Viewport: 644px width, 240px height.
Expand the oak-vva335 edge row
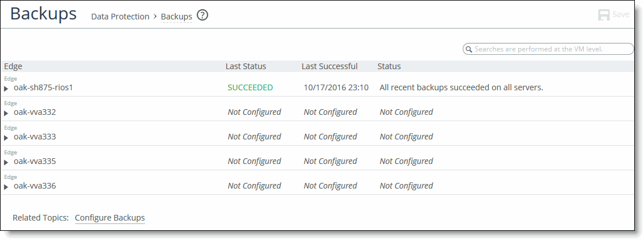point(6,162)
